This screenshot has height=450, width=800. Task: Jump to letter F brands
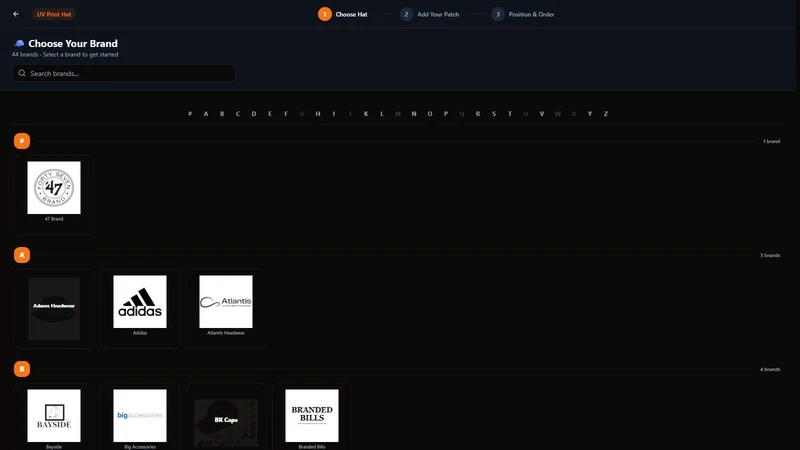[286, 114]
